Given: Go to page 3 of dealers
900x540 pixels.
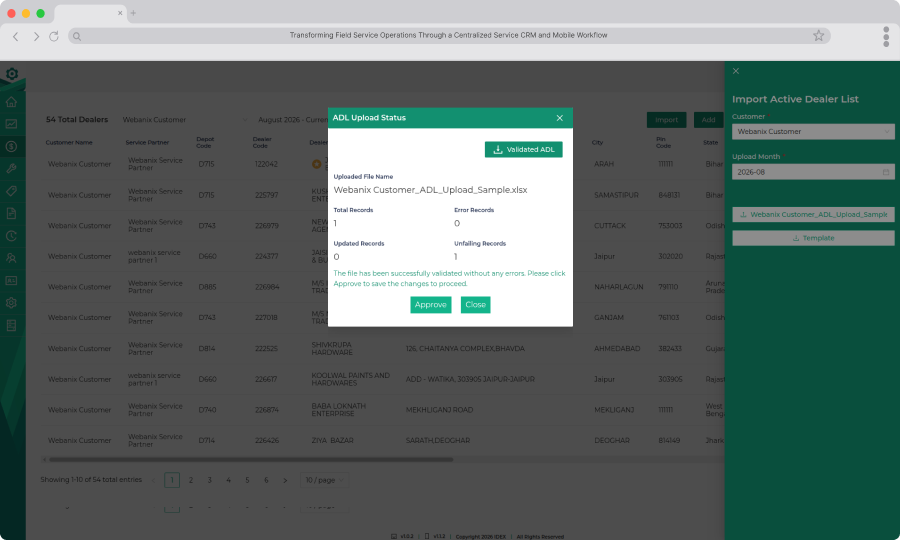Looking at the screenshot, I should pos(210,480).
